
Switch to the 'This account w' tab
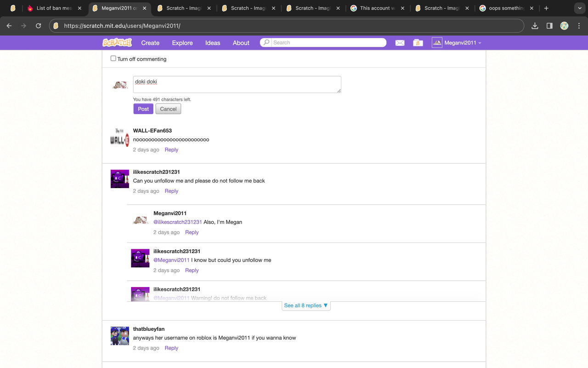point(377,8)
